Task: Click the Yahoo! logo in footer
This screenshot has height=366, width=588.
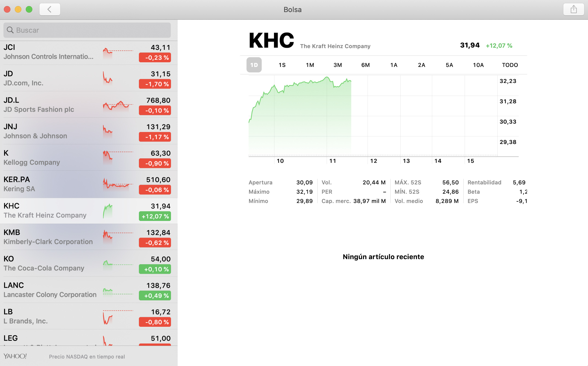Action: coord(15,356)
